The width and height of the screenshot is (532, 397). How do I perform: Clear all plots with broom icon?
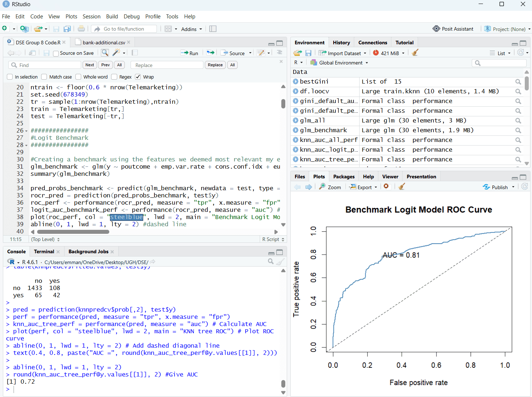[402, 186]
